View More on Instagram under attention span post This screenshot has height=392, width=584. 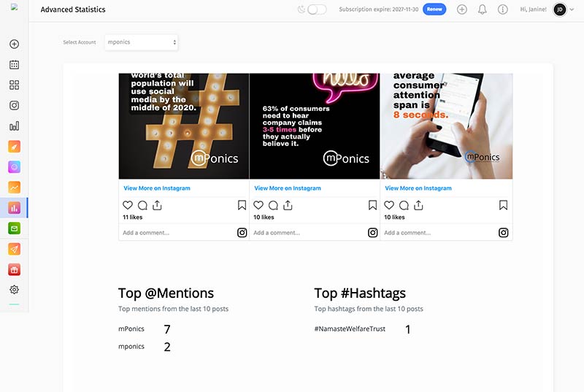click(418, 188)
